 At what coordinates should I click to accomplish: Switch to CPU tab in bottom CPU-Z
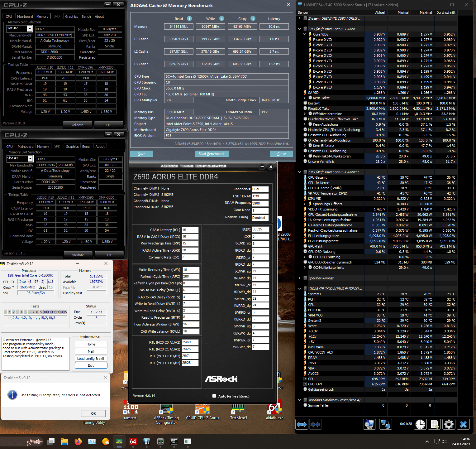click(x=10, y=147)
